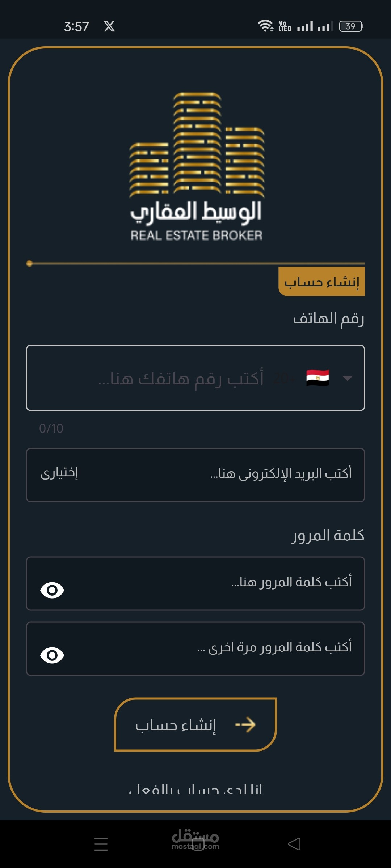Click the إنشاء حساب tab label

(321, 282)
